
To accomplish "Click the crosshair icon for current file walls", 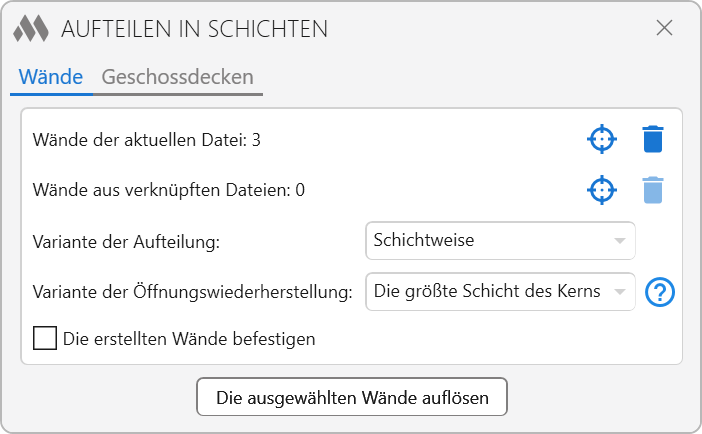I will click(600, 139).
